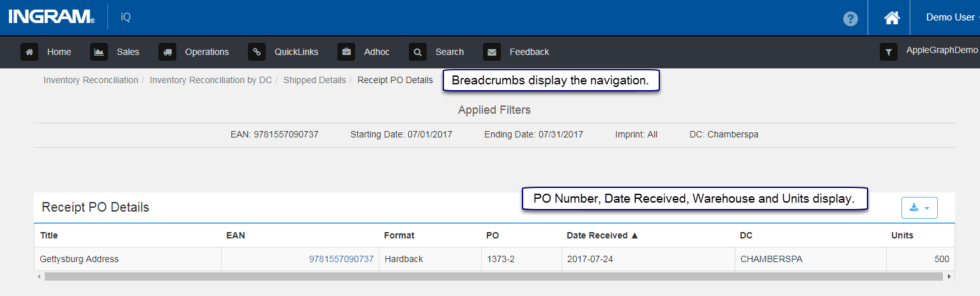This screenshot has width=980, height=296.
Task: Click the Sales chart icon
Action: tap(99, 52)
